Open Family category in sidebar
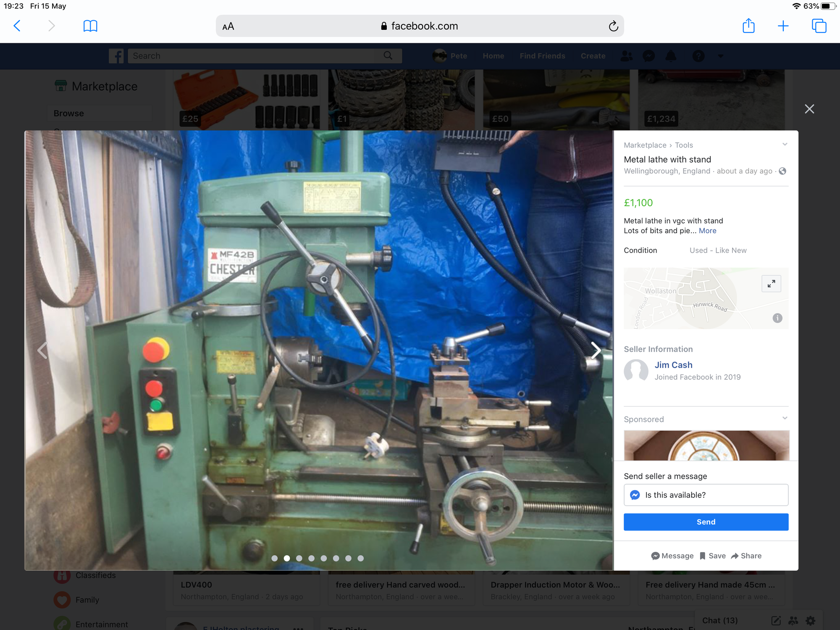Viewport: 840px width, 630px height. 76,600
